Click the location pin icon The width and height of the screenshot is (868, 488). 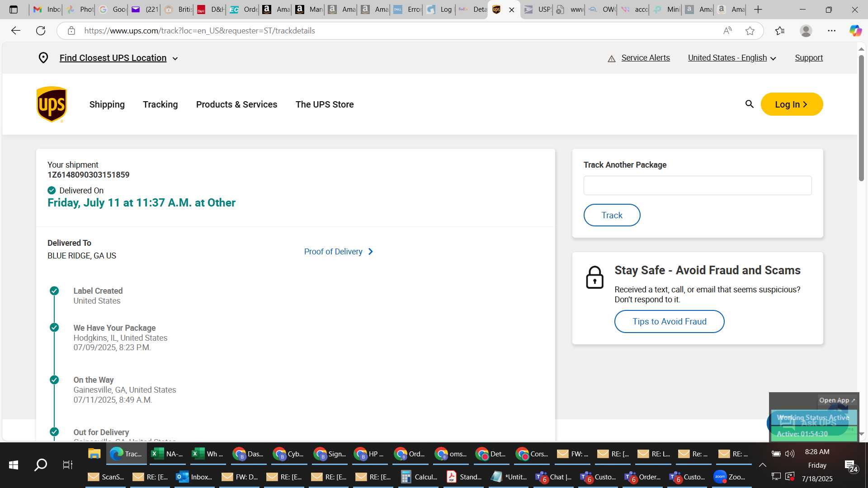click(x=43, y=58)
